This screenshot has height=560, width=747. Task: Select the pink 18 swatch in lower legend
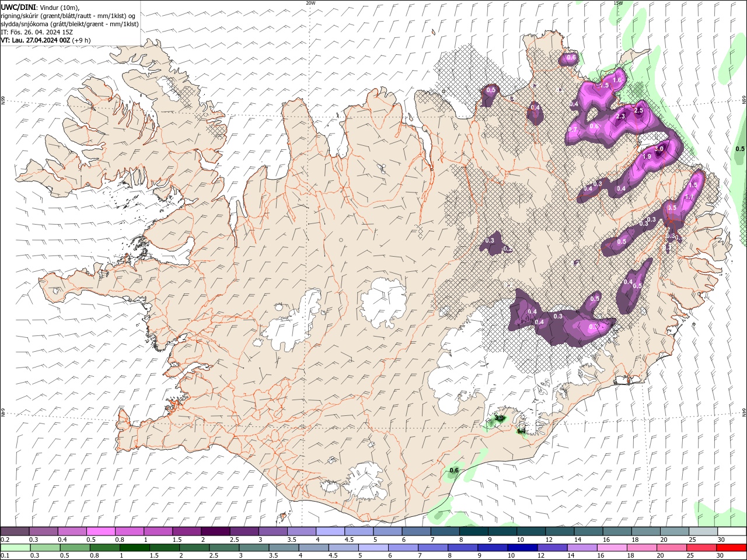tap(641, 548)
